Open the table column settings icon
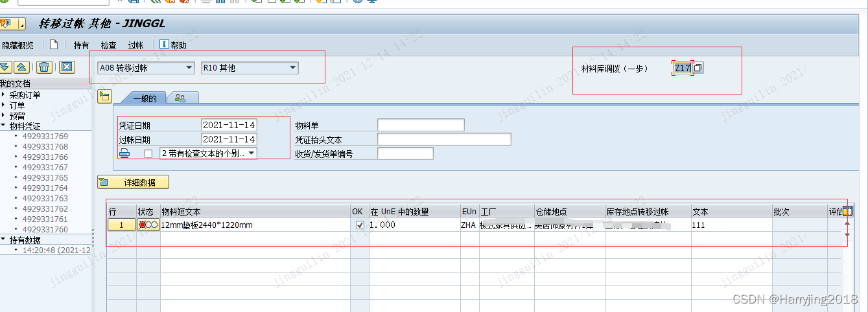Screen dimensions: 868x312 847,210
